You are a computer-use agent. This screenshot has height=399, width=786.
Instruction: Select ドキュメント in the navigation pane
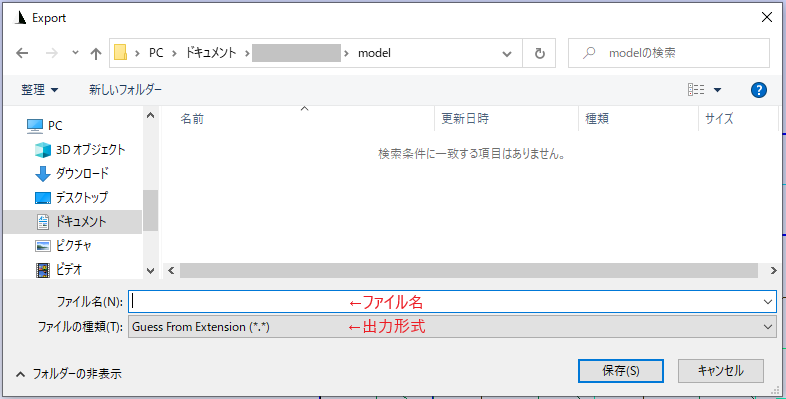[72, 222]
